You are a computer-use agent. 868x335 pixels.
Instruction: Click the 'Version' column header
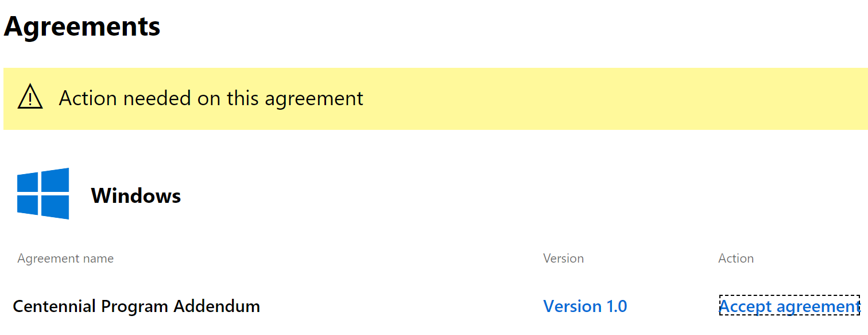click(x=563, y=259)
